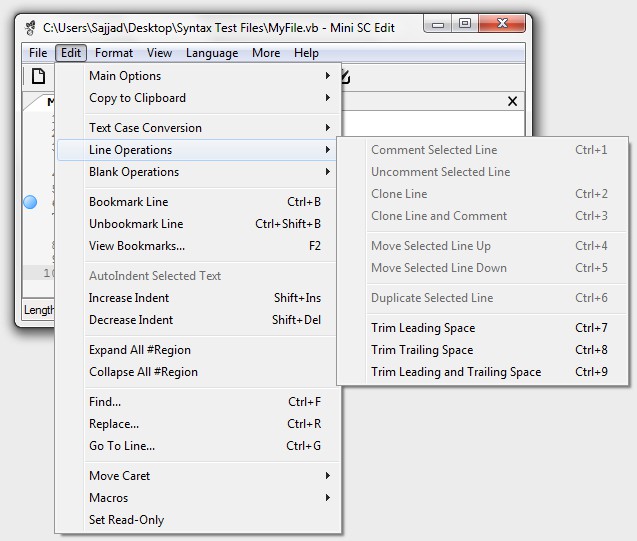
Task: Click Uncomment Selected Line
Action: click(x=483, y=172)
